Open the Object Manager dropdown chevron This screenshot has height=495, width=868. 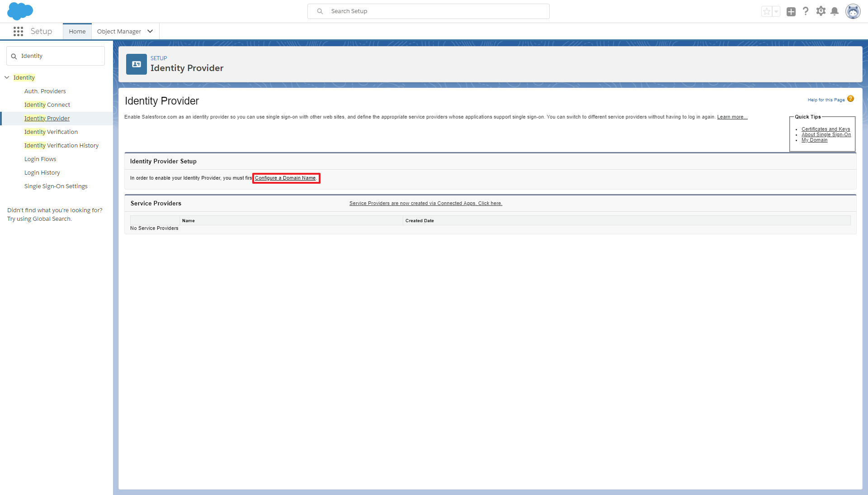tap(150, 31)
